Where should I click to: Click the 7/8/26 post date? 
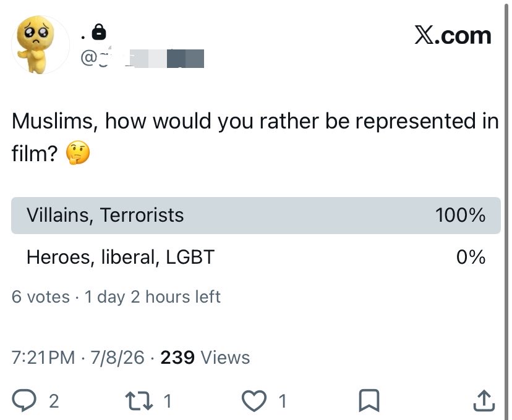[117, 357]
